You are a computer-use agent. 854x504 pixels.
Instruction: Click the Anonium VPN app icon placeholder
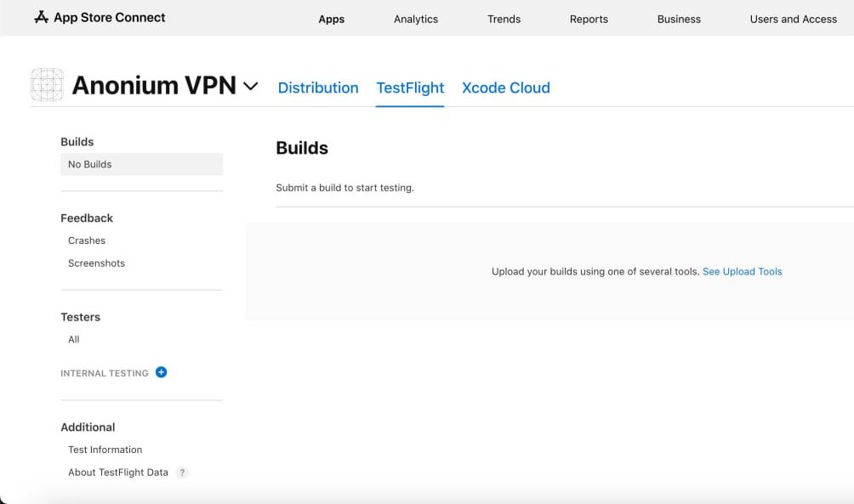[x=48, y=85]
